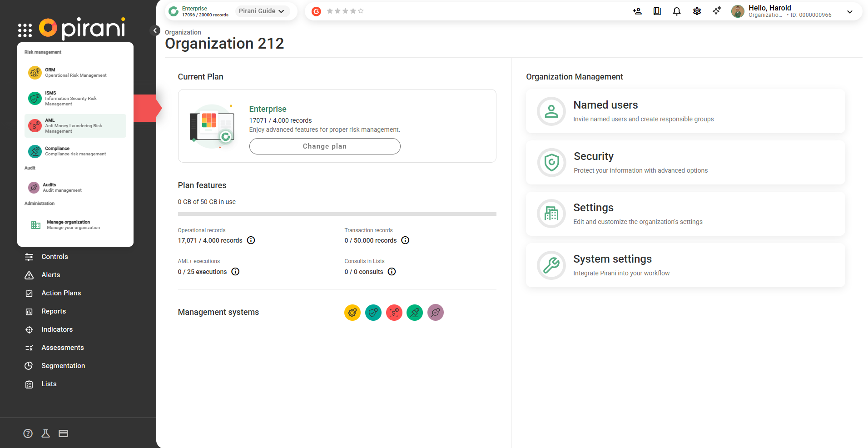Image resolution: width=868 pixels, height=448 pixels.
Task: Click the apps grid launcher icon
Action: click(x=25, y=30)
